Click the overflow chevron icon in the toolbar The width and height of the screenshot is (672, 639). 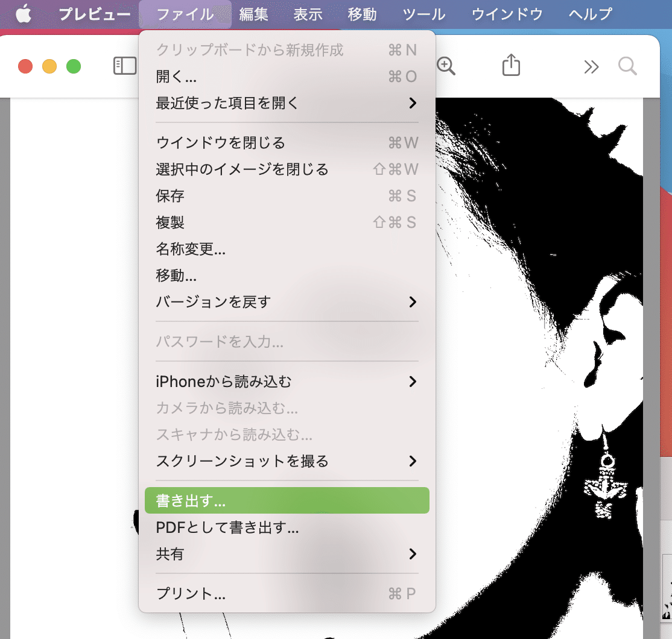point(591,66)
